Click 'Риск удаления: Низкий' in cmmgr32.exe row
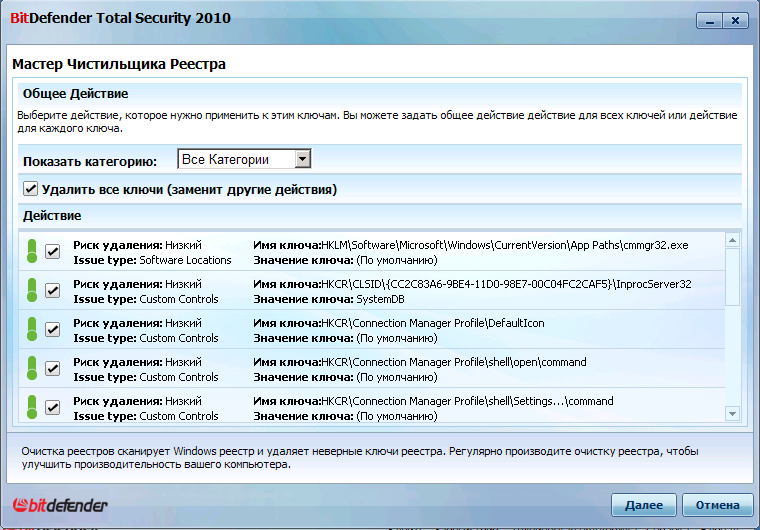 pyautogui.click(x=137, y=245)
